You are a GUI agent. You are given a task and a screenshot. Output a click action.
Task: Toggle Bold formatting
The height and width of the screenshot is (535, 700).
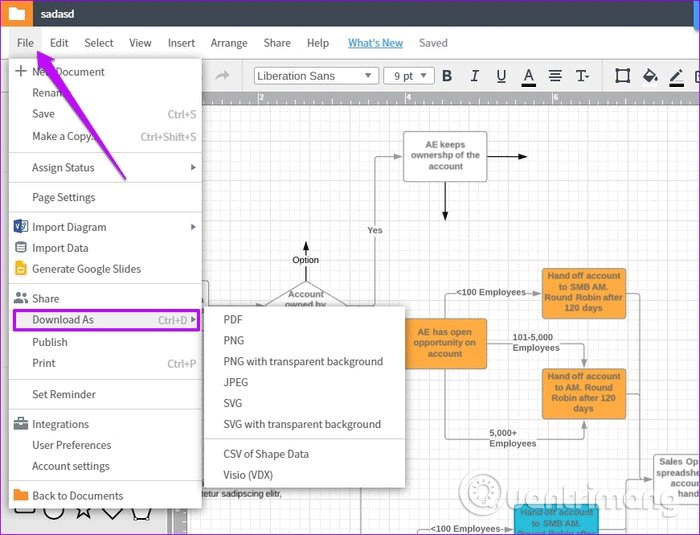click(447, 76)
